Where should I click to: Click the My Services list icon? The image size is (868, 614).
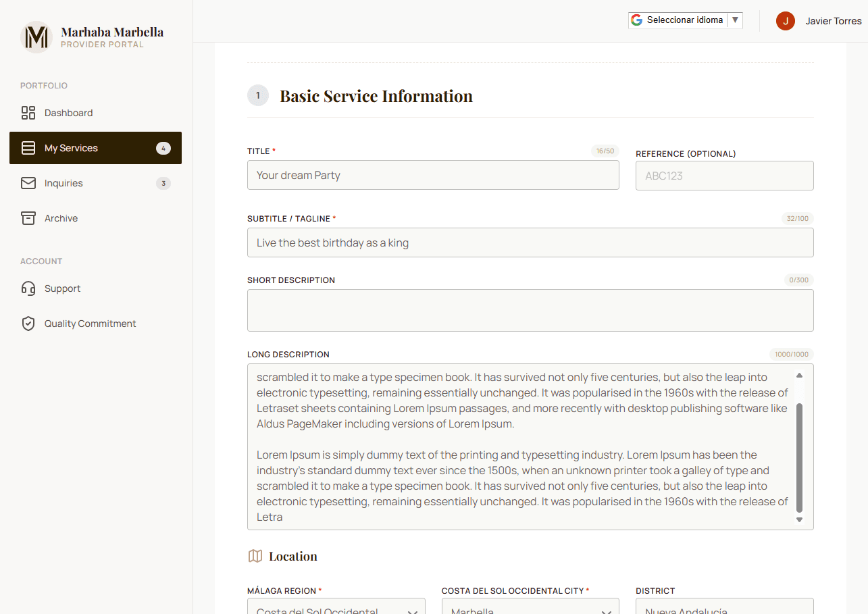(28, 148)
